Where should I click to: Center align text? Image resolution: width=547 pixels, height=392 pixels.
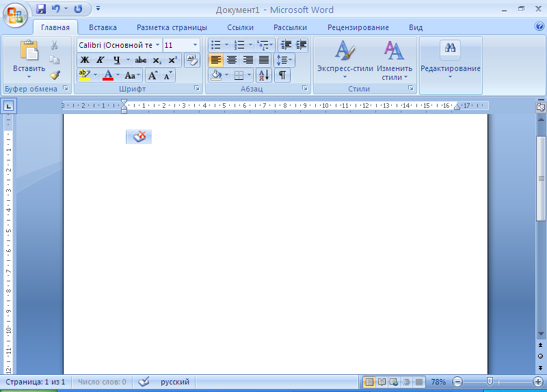[x=232, y=60]
